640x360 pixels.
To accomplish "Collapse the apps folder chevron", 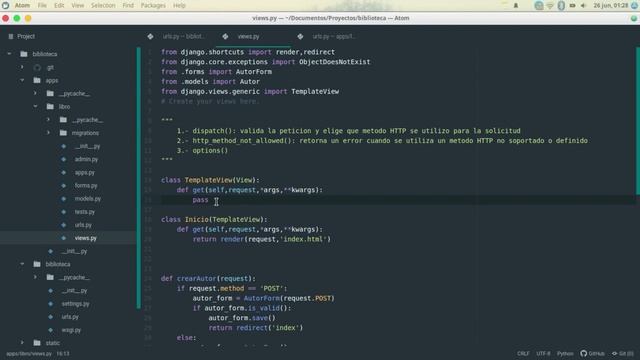I will tap(22, 80).
